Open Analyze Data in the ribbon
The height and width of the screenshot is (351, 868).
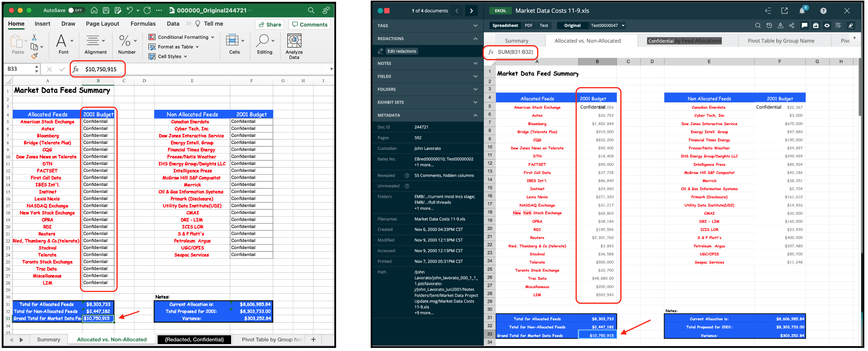click(x=294, y=46)
